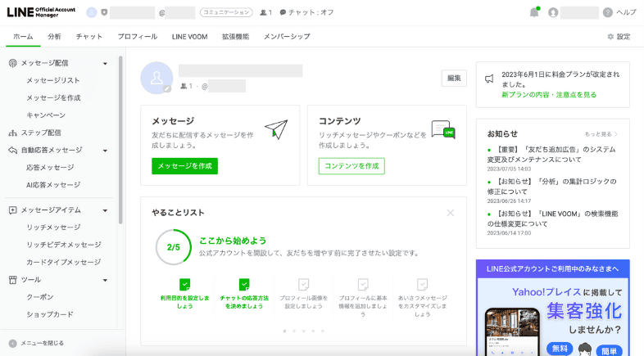The height and width of the screenshot is (356, 644).
Task: Click the コンテンツを作成 button
Action: pyautogui.click(x=351, y=166)
